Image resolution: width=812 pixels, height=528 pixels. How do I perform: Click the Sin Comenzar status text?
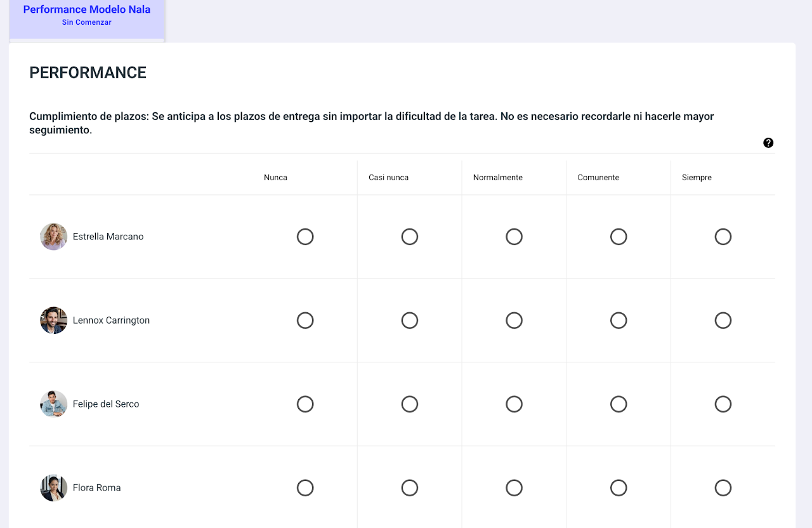(87, 23)
